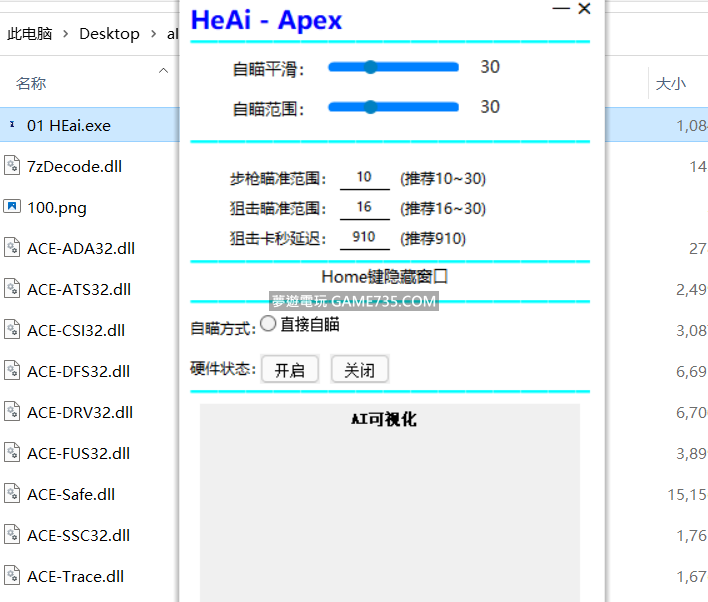
Task: Sort files by the 大小 column header
Action: [x=670, y=83]
